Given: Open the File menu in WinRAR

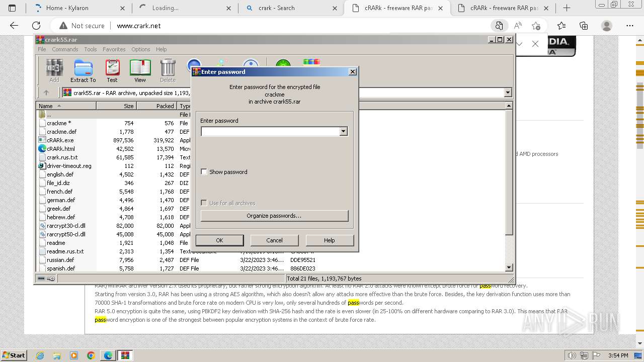Looking at the screenshot, I should coord(42,49).
